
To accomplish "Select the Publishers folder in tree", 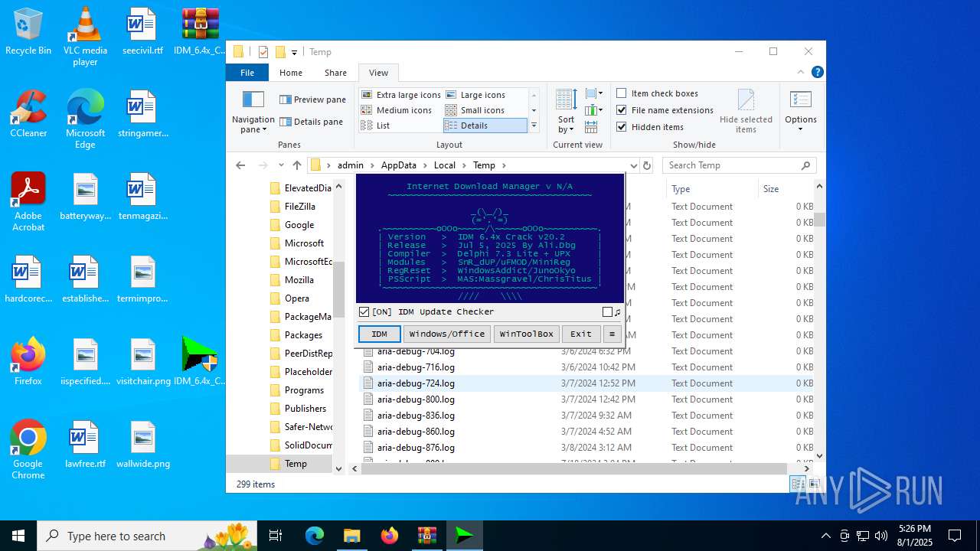I will [305, 409].
